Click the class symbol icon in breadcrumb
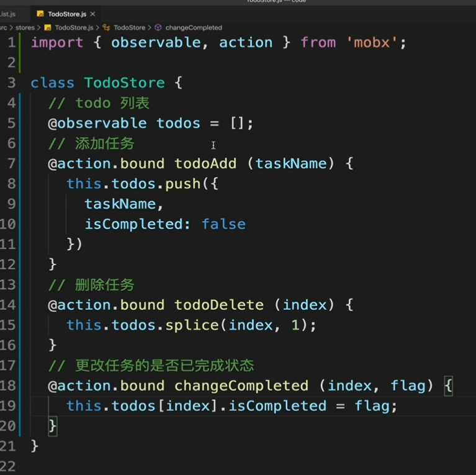The image size is (476, 475). point(106,28)
